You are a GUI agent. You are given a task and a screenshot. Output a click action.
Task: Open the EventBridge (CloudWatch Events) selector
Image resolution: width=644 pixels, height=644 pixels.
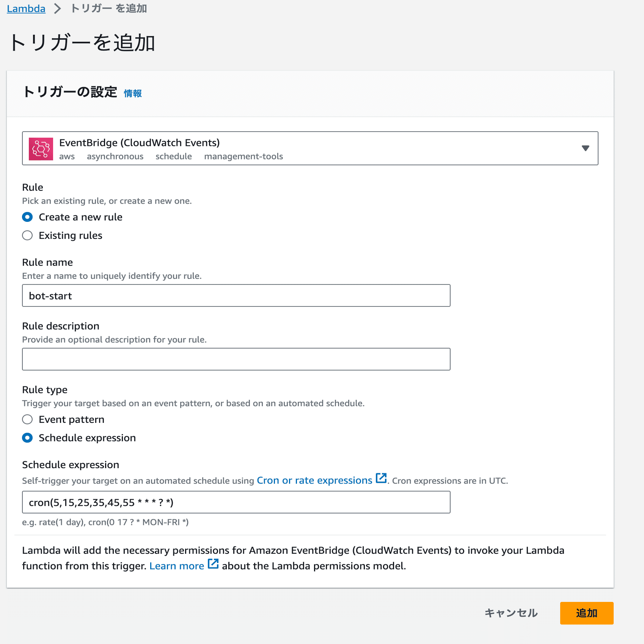[x=310, y=148]
